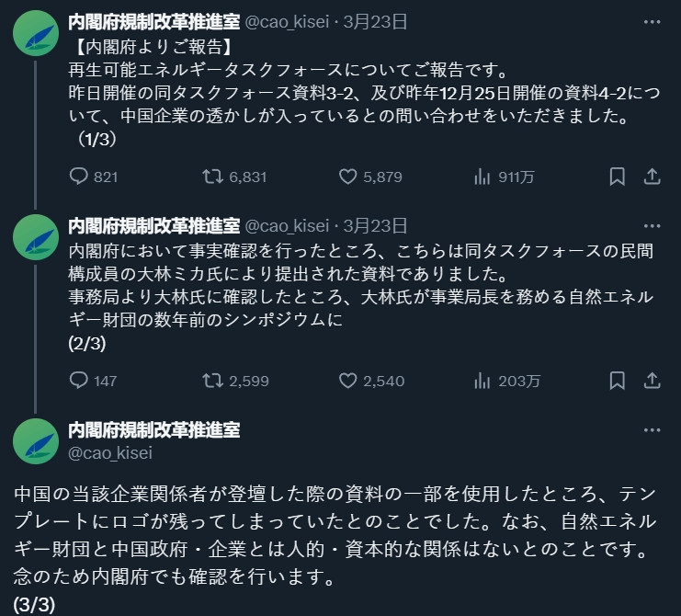Like the first tweet with 5,879 likes
Image resolution: width=681 pixels, height=616 pixels.
click(348, 177)
